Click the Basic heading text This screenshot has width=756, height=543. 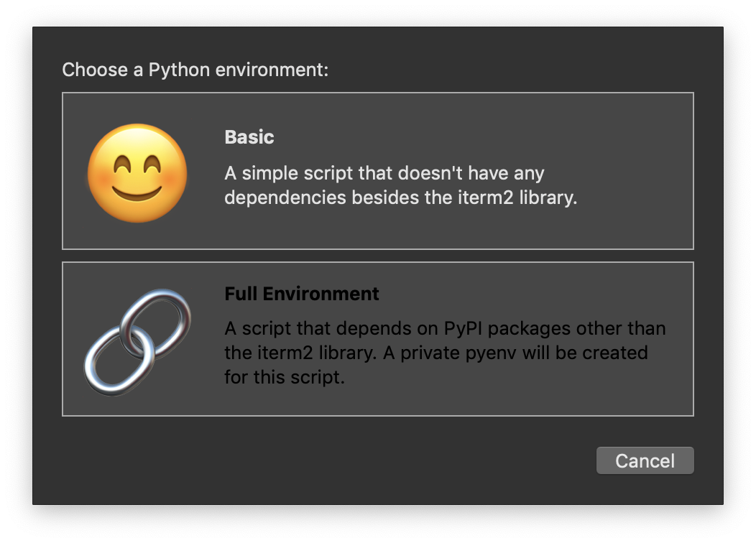pyautogui.click(x=249, y=137)
